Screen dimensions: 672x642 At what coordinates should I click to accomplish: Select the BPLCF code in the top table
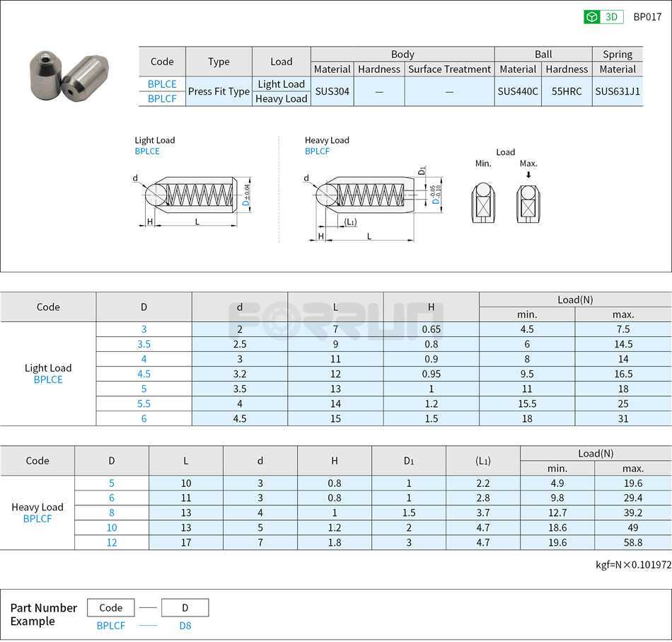pyautogui.click(x=162, y=98)
